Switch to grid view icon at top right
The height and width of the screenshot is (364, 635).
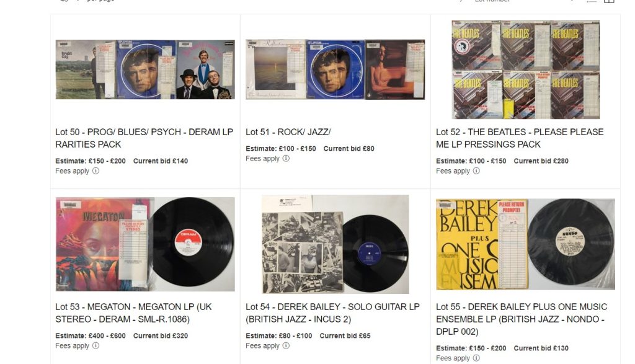(609, 1)
